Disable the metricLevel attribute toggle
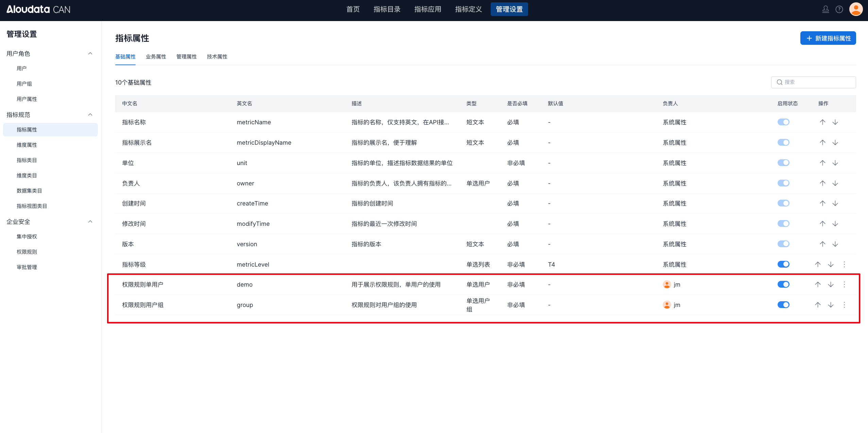 783,265
